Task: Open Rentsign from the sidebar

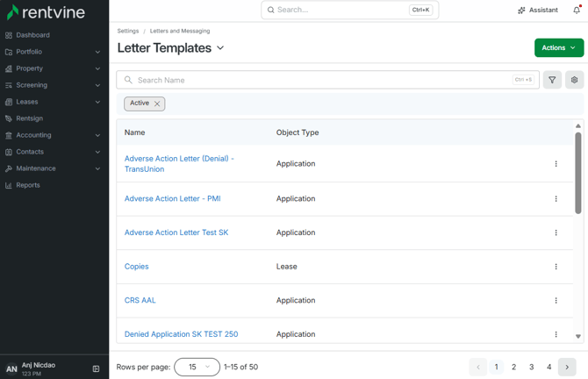Action: (29, 118)
